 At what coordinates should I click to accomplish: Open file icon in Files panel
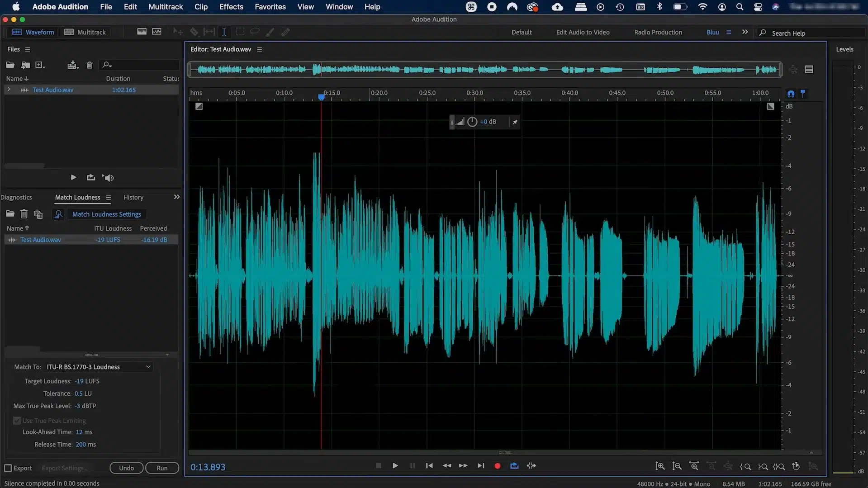(x=10, y=65)
